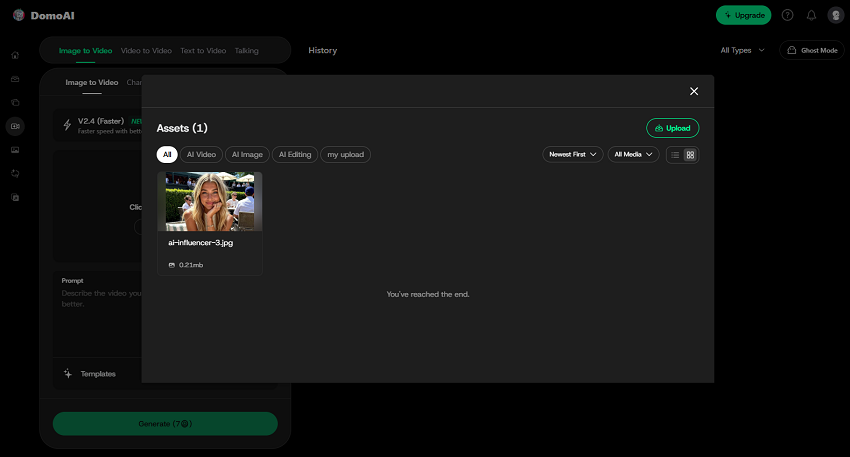This screenshot has height=457, width=850.
Task: Select the AI Video filter chip
Action: point(201,155)
